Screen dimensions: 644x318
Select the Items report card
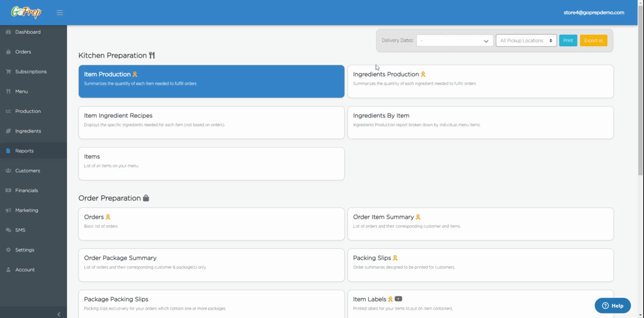(211, 163)
